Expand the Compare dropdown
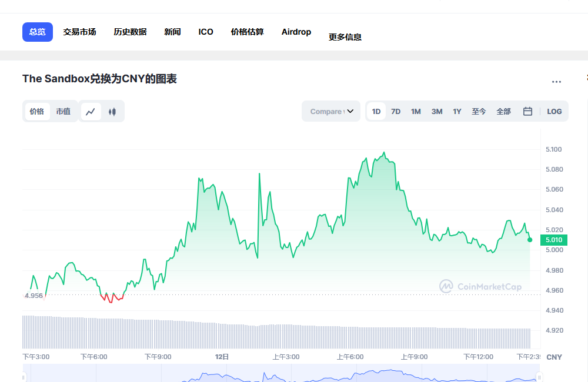 [x=331, y=111]
